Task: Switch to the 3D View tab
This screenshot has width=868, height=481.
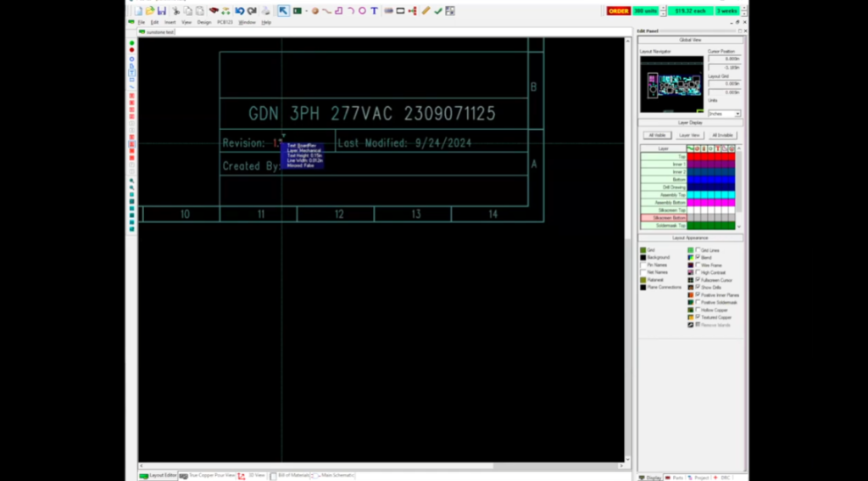Action: [x=252, y=475]
